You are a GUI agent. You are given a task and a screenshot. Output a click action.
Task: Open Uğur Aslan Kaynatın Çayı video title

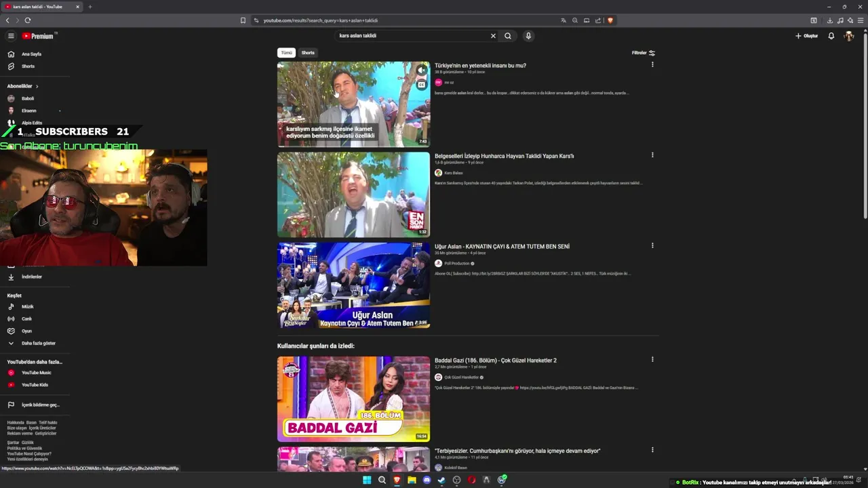click(x=502, y=247)
